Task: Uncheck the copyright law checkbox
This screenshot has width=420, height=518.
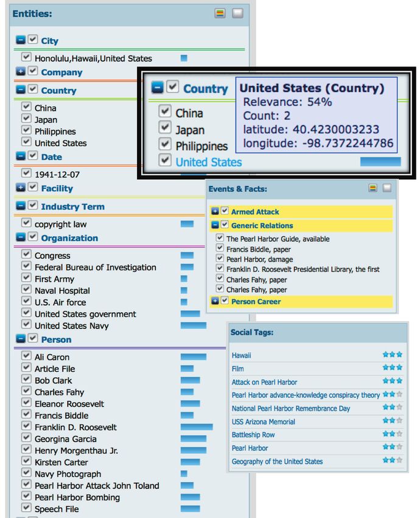Action: [26, 222]
